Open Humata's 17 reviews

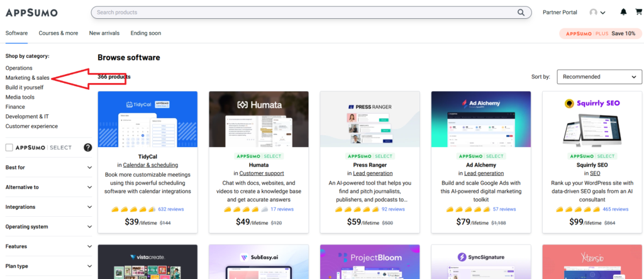tap(282, 209)
